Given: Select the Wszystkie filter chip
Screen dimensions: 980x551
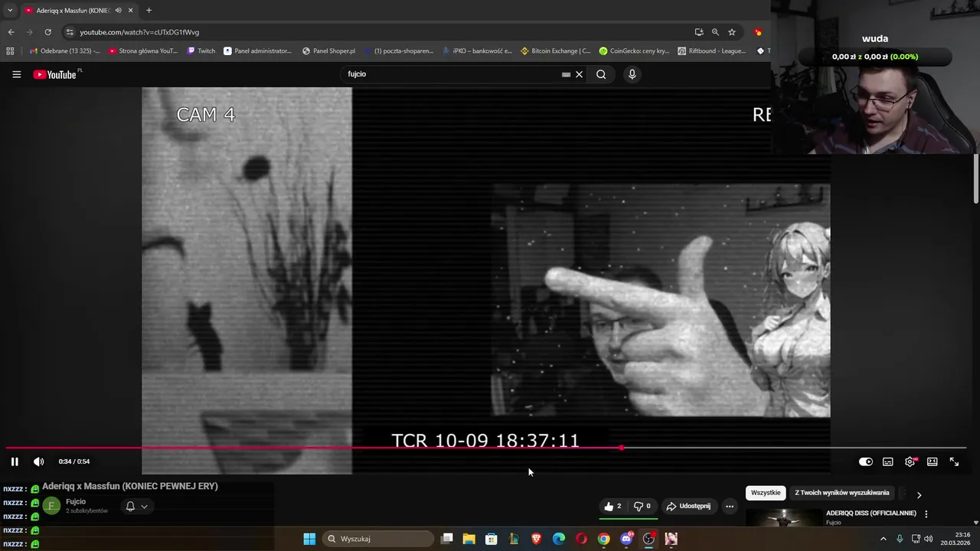Looking at the screenshot, I should coord(766,493).
